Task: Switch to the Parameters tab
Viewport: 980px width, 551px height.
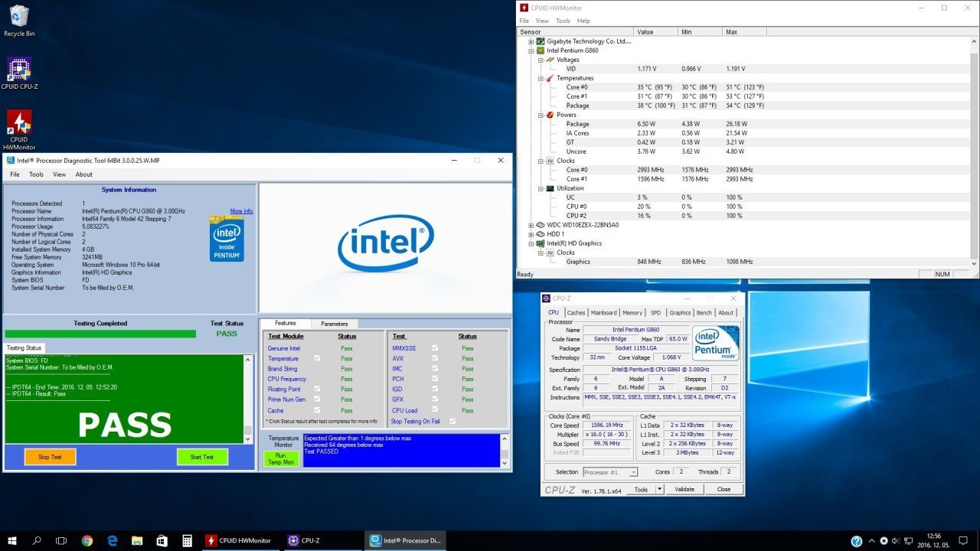Action: click(334, 324)
